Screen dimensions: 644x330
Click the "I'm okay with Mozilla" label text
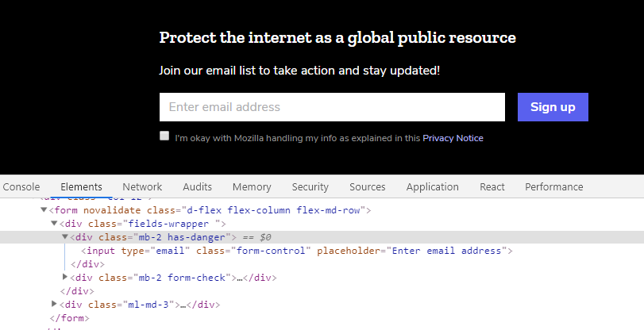[297, 138]
